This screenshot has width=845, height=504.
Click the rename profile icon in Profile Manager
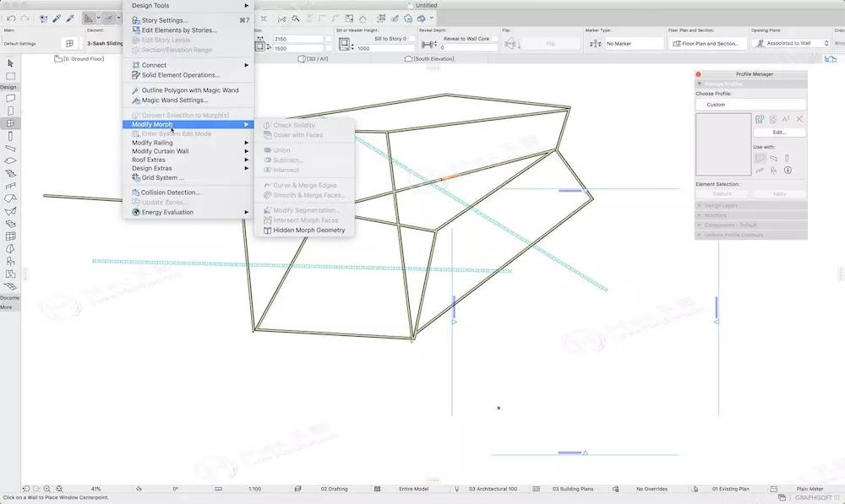pos(786,119)
